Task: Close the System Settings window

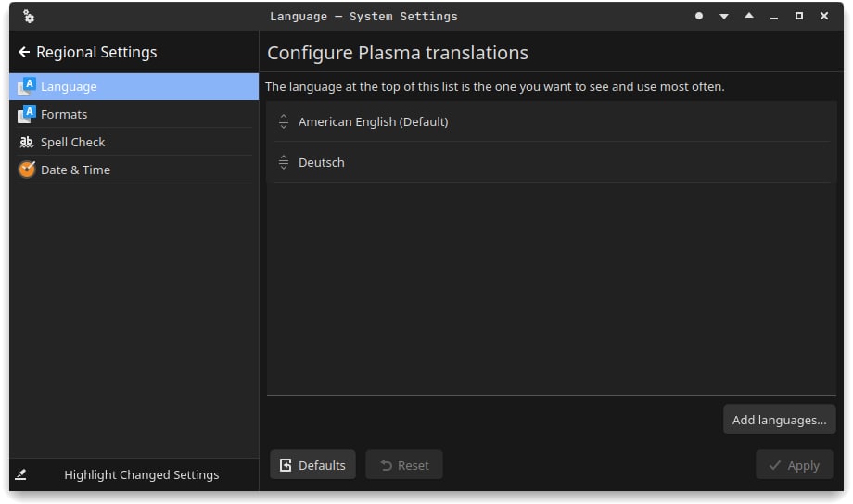Action: point(824,17)
